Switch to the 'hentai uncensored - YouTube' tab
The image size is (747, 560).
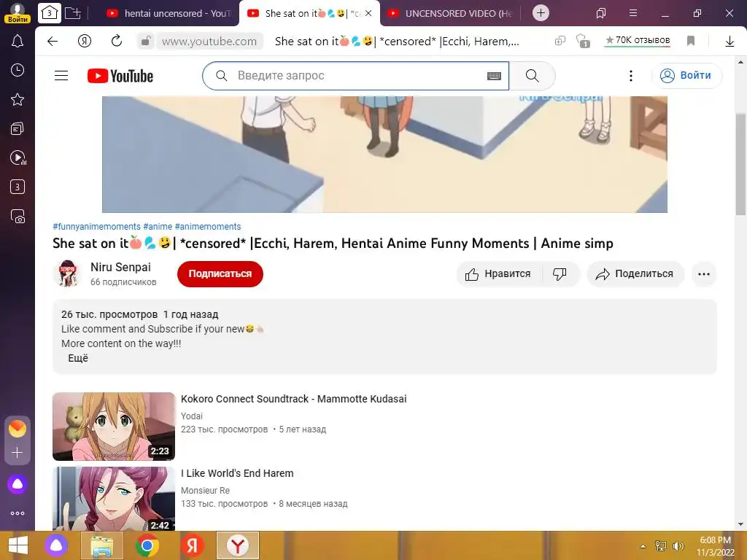(x=169, y=13)
